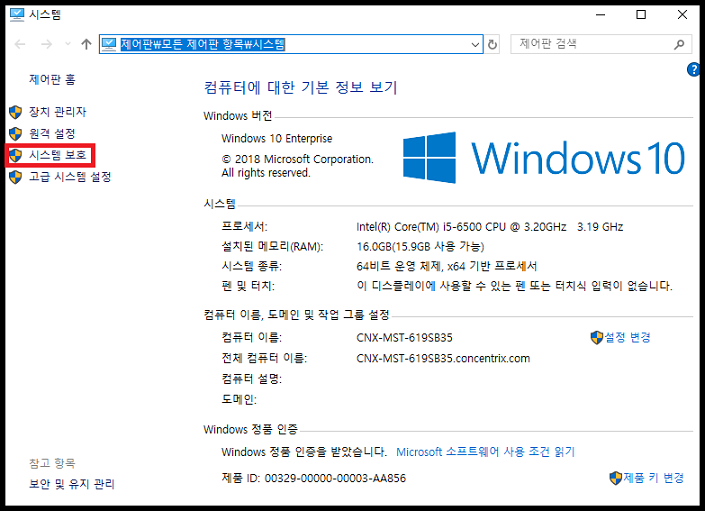Open 제어판 홈 link

(x=52, y=80)
